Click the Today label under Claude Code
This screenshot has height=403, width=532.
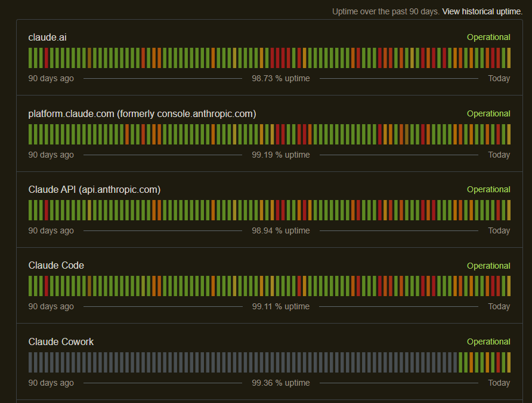click(x=499, y=307)
